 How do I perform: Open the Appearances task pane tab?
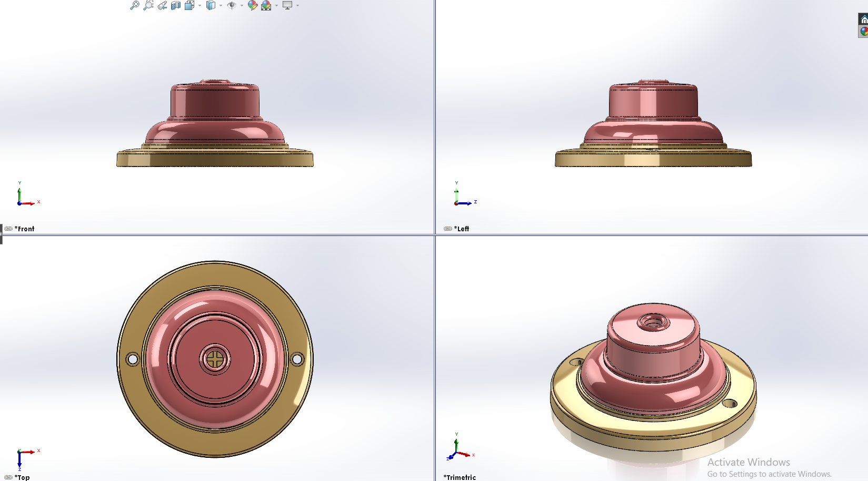863,32
